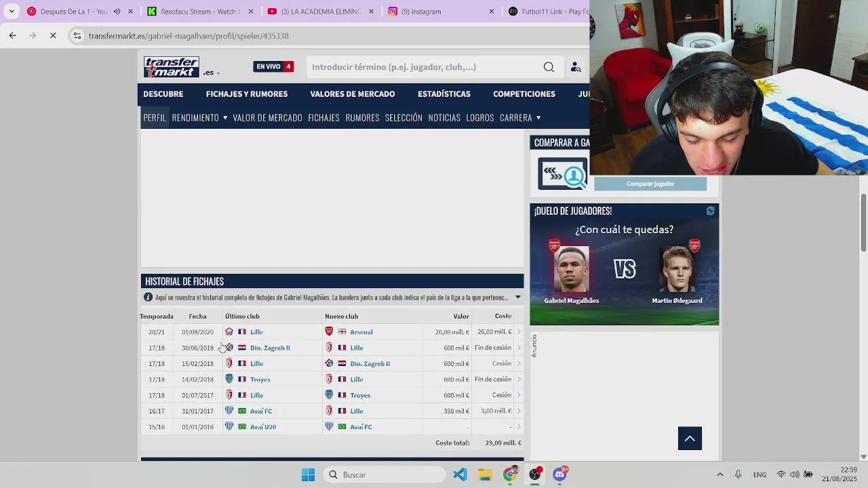Select the PERFIL sub-tab

point(155,118)
